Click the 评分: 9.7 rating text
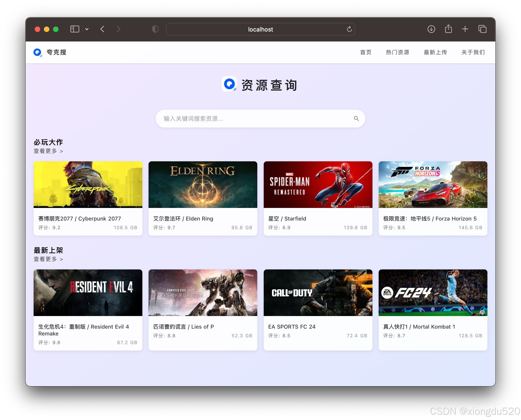521x420 pixels. pos(164,228)
